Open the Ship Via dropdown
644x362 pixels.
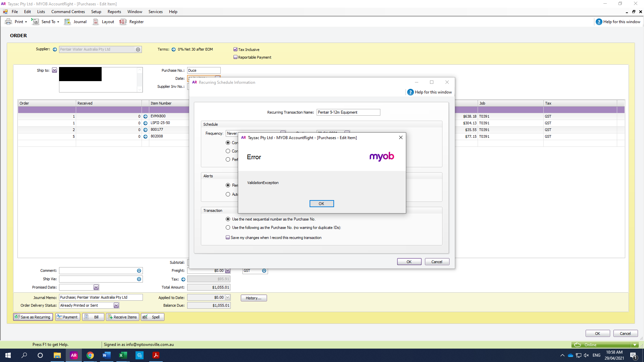pyautogui.click(x=139, y=279)
